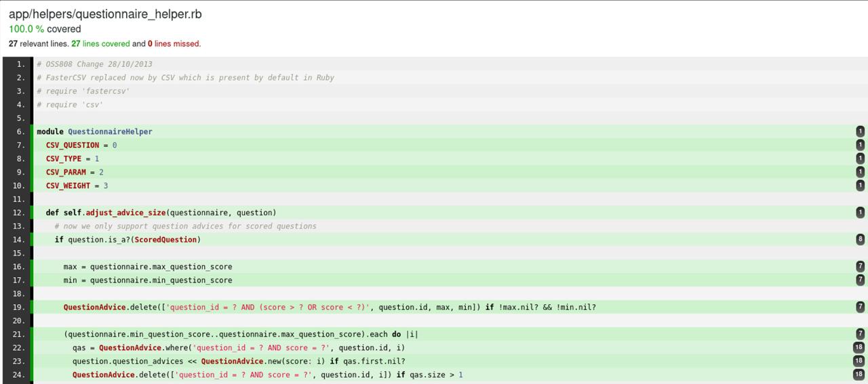Click the file title questionnaire_helper.rb
The image size is (868, 384).
(105, 14)
